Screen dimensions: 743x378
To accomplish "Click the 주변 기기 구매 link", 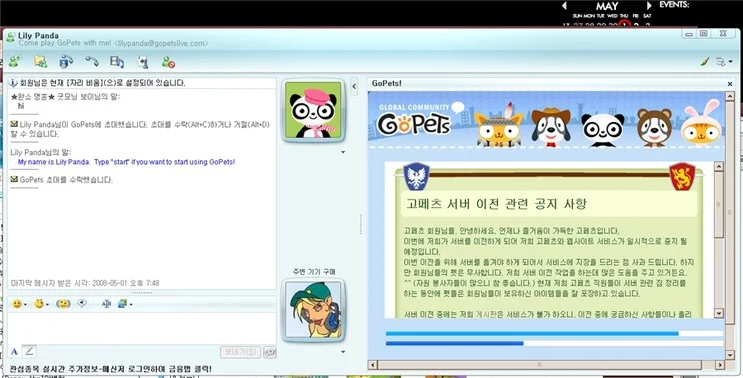I will (x=314, y=271).
